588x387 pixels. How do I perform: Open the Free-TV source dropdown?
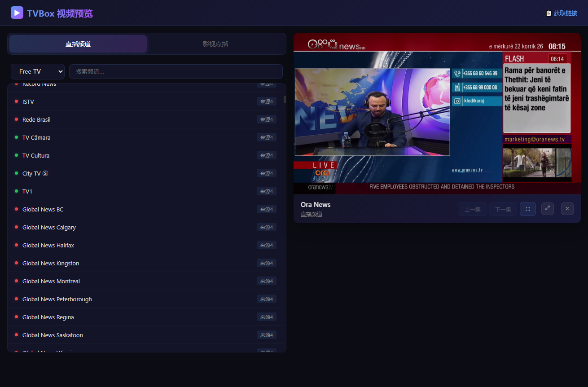38,71
